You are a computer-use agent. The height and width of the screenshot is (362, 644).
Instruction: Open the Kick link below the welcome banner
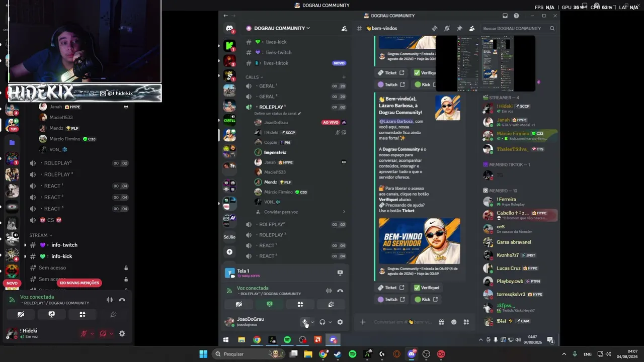[426, 299]
